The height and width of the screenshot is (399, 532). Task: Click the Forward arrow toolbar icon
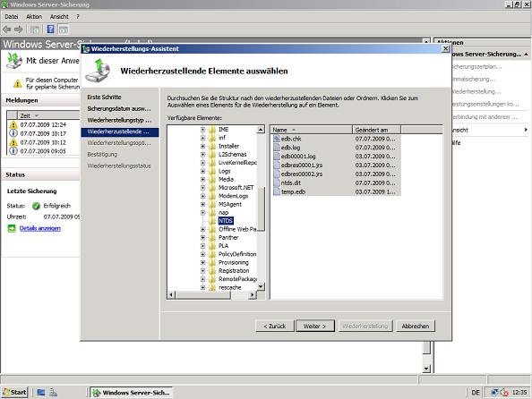click(x=18, y=30)
